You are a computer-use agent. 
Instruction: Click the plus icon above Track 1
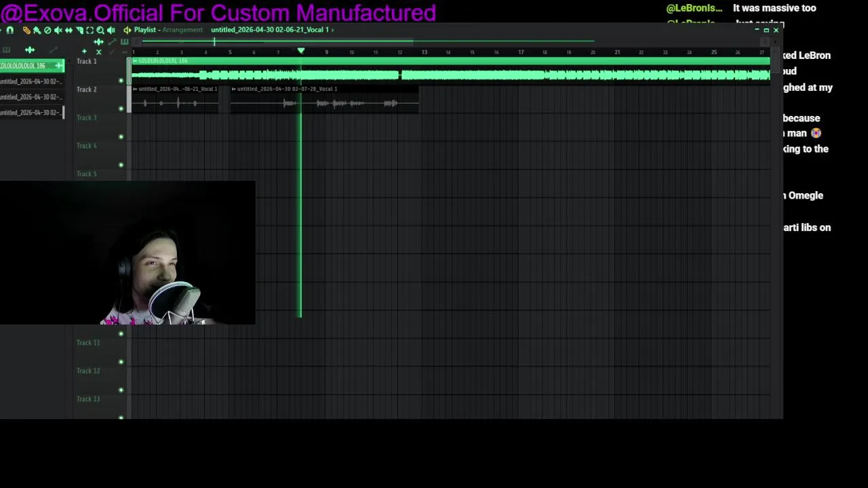84,52
